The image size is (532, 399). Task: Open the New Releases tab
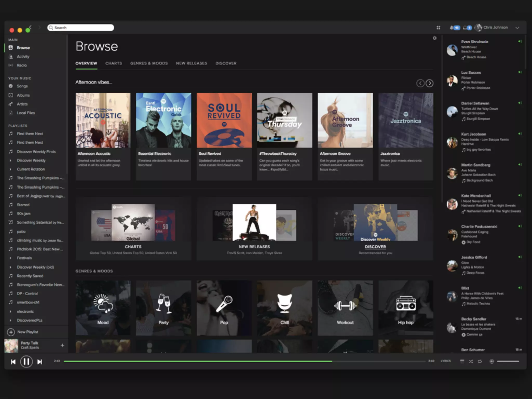click(x=191, y=63)
